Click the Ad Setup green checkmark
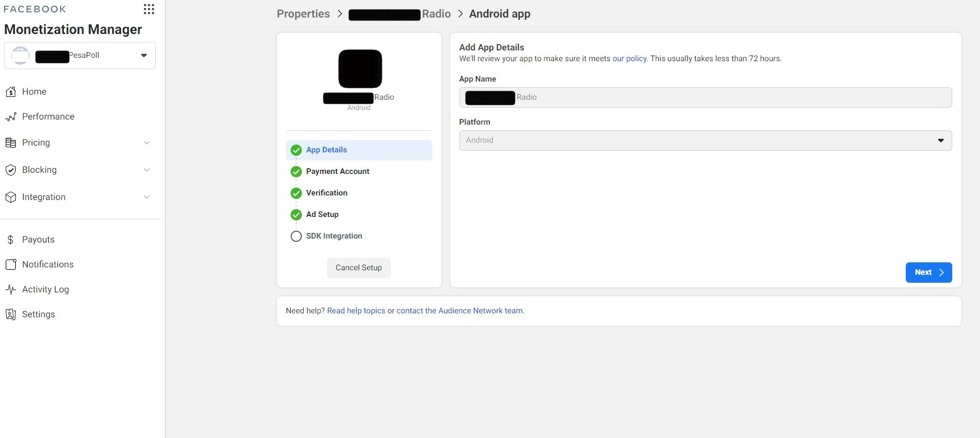The width and height of the screenshot is (980, 438). tap(296, 215)
